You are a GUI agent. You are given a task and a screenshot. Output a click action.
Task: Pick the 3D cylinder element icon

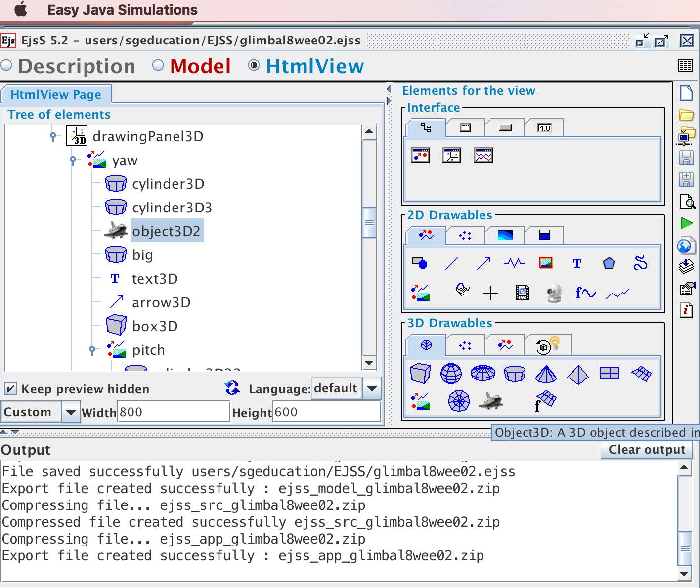[515, 374]
